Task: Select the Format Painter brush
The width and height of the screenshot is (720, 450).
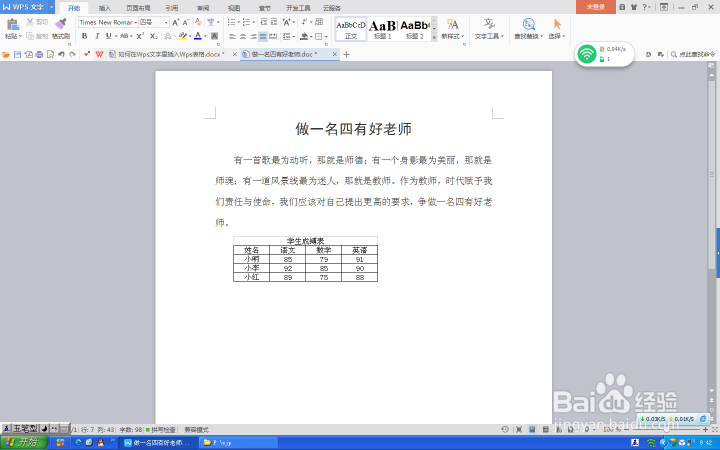Action: 61,24
